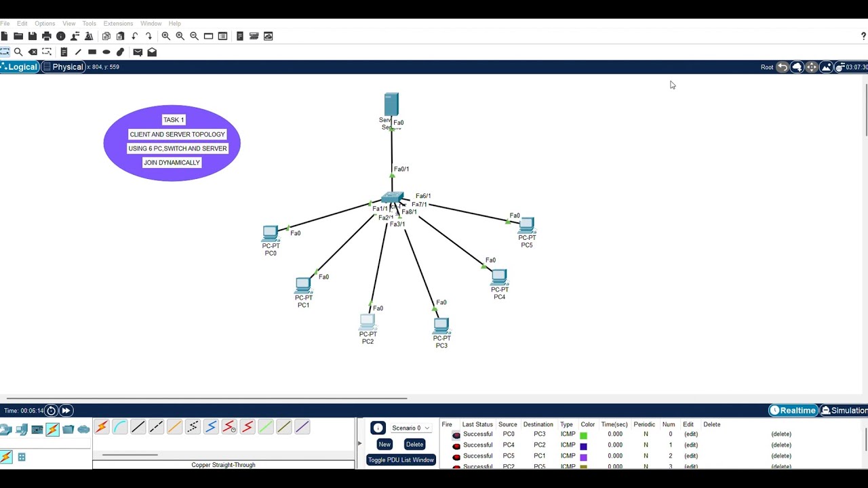
Task: Add a Simple PDU envelope
Action: (x=138, y=52)
